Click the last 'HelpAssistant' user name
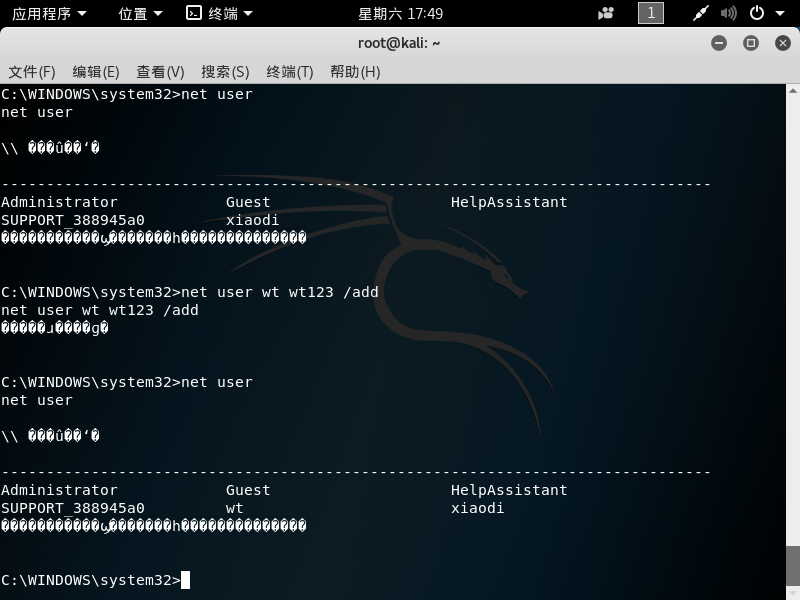The image size is (800, 600). click(509, 490)
